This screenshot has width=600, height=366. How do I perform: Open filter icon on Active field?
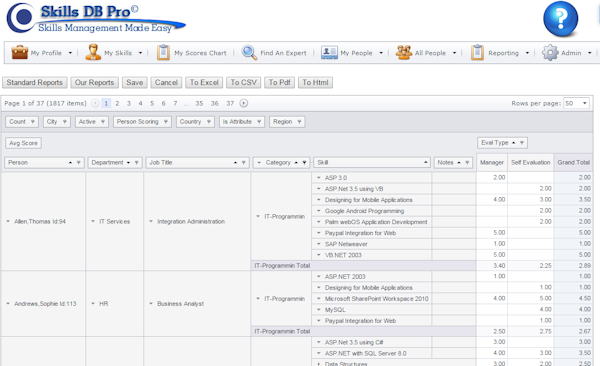[x=103, y=122]
